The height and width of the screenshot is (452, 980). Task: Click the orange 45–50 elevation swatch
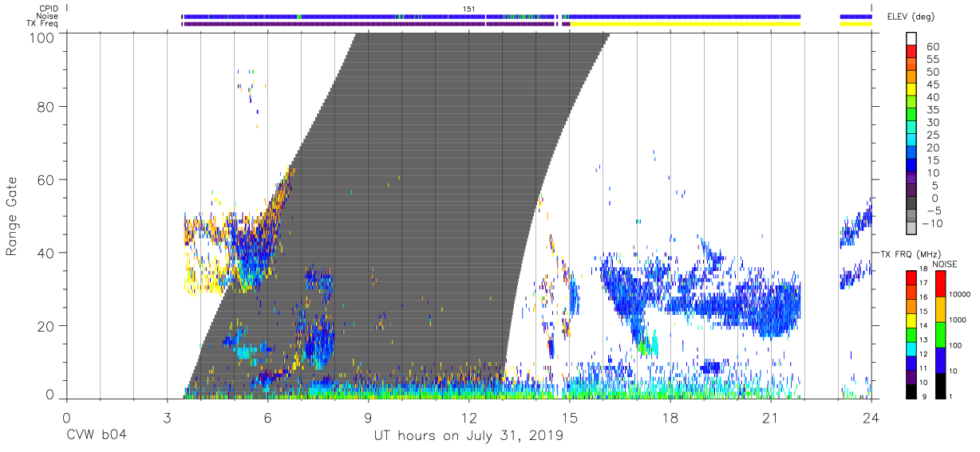911,78
